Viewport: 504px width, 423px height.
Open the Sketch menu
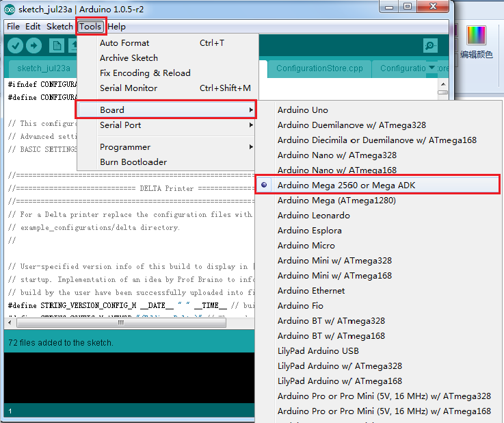[x=59, y=27]
